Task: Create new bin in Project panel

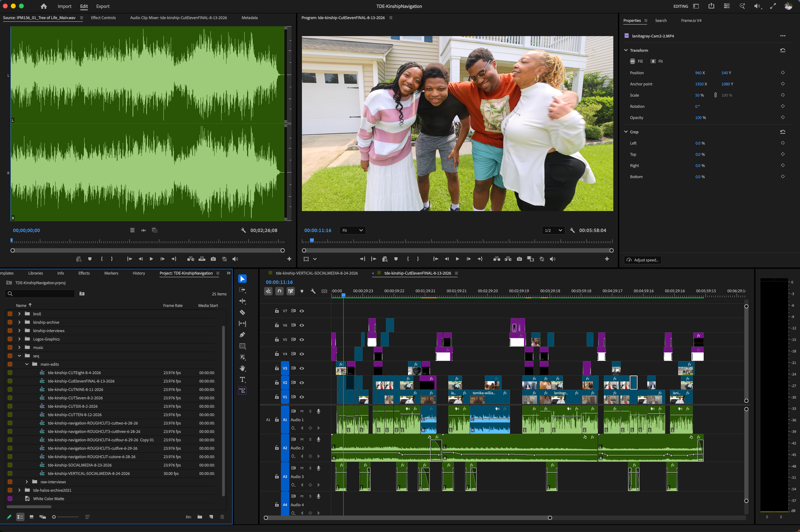Action: (x=200, y=517)
